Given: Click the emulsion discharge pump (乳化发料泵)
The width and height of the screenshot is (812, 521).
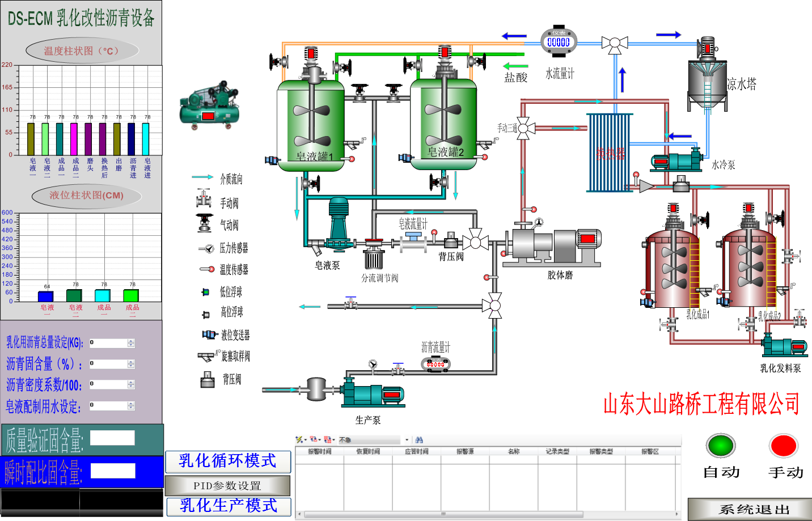Looking at the screenshot, I should pos(785,344).
